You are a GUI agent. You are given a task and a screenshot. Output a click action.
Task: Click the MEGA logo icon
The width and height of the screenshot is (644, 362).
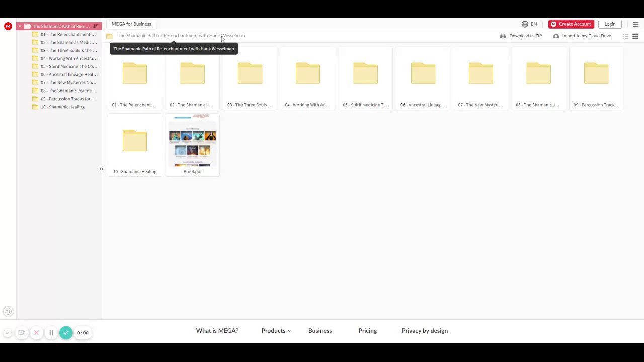coord(8,26)
